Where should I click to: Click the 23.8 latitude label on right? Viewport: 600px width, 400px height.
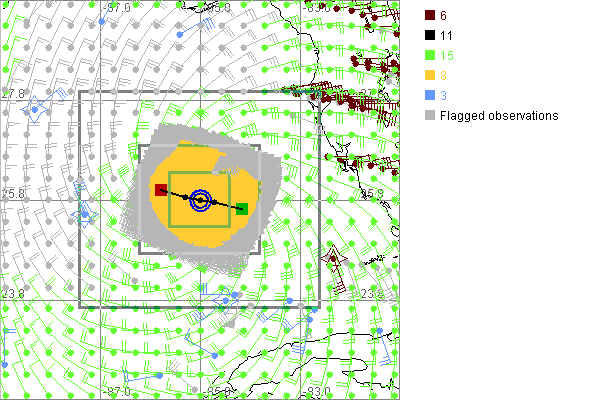tap(372, 293)
